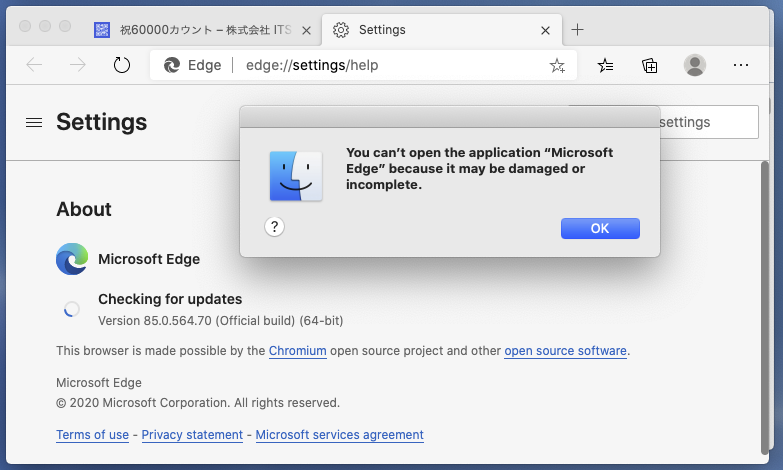Viewport: 783px width, 470px height.
Task: Click the address bar showing edge://settings/help
Action: pos(400,65)
